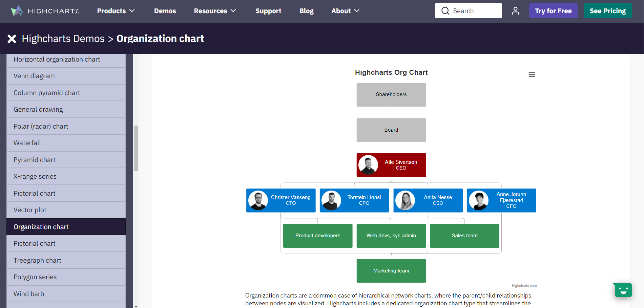Select the green Marketing team node
This screenshot has height=308, width=644.
[391, 271]
